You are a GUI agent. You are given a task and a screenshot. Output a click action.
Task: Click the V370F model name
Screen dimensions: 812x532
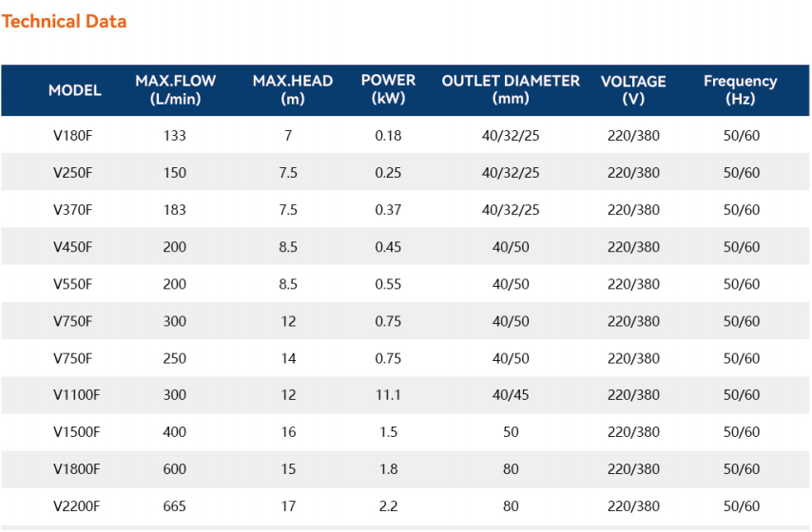click(73, 210)
